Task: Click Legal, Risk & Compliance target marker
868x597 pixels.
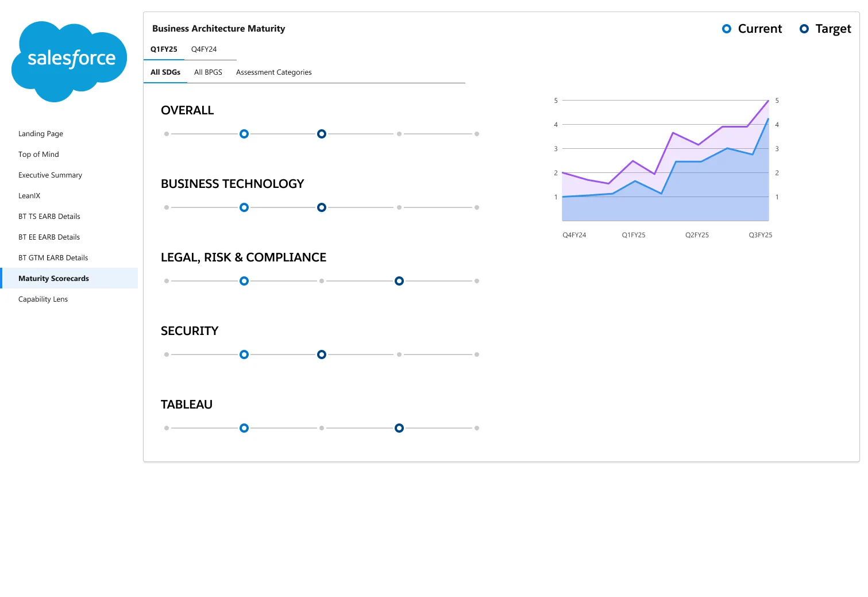Action: coord(399,281)
